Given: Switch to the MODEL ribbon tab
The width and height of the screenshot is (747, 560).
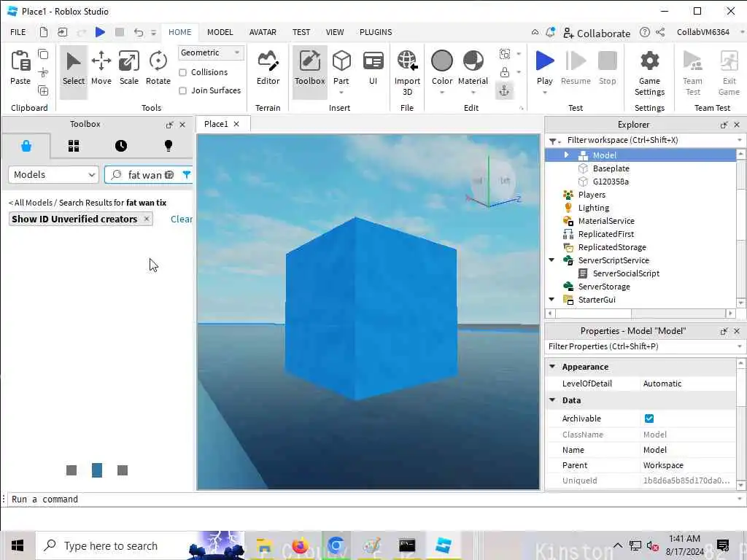Looking at the screenshot, I should coord(220,32).
